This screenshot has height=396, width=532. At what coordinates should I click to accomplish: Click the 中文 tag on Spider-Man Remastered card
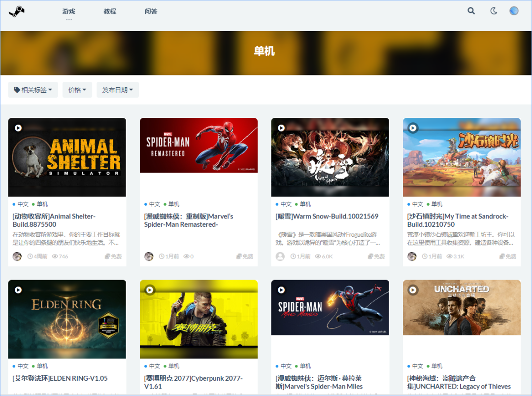(154, 204)
